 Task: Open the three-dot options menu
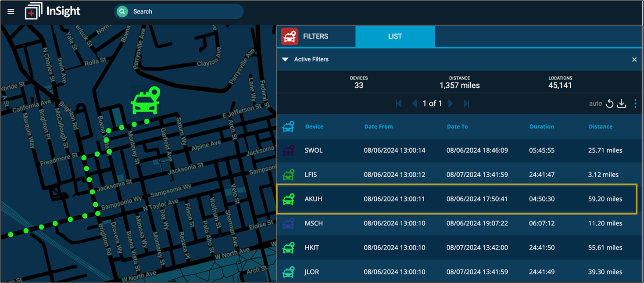point(635,104)
